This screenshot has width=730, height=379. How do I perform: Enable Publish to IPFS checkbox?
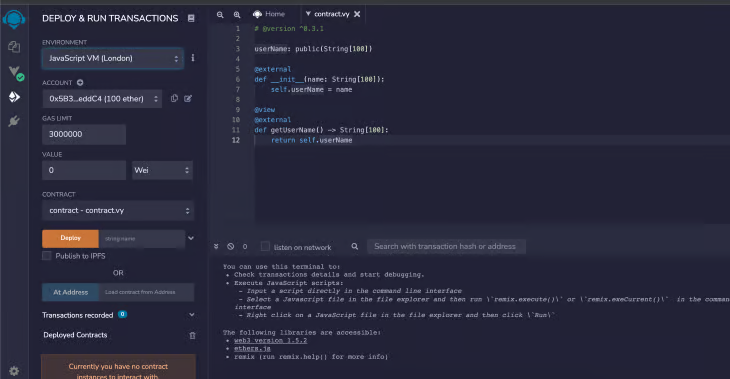pos(47,256)
